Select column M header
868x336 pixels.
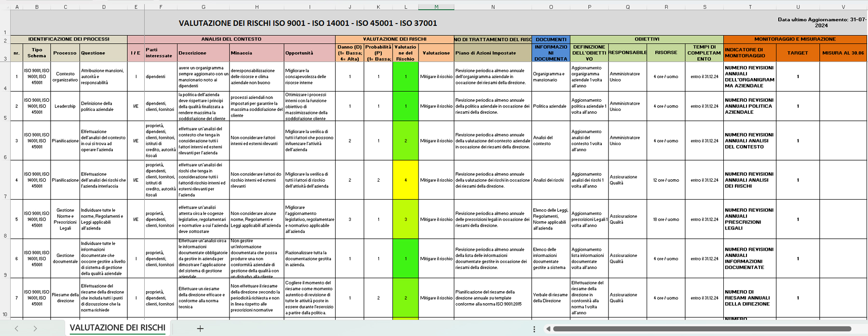[x=436, y=7]
